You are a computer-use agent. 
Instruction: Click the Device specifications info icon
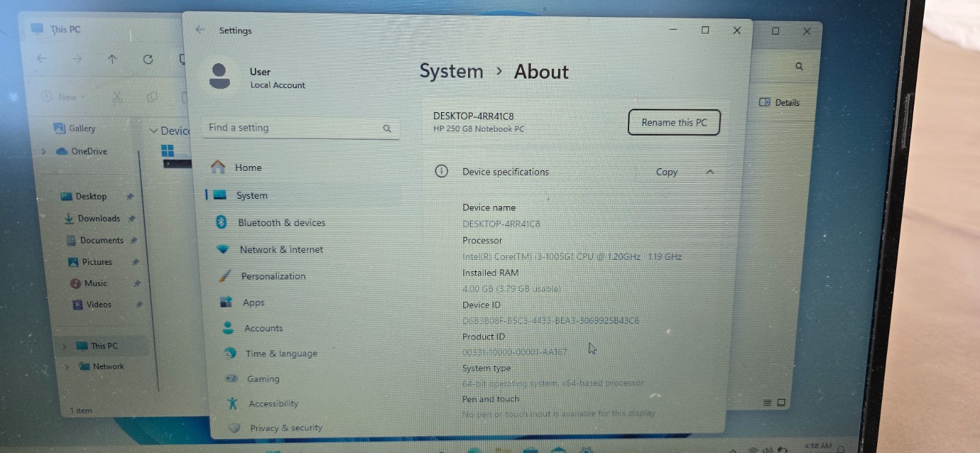point(442,171)
